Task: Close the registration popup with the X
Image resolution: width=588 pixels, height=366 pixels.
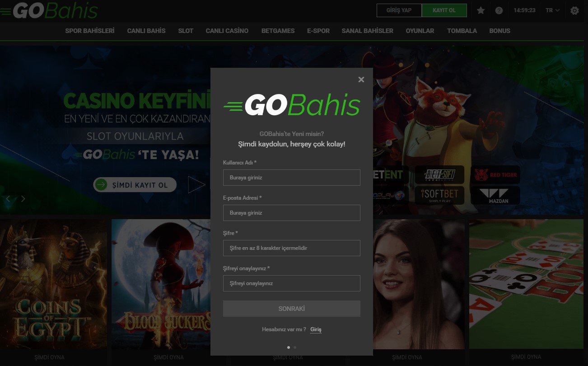Action: coord(361,80)
